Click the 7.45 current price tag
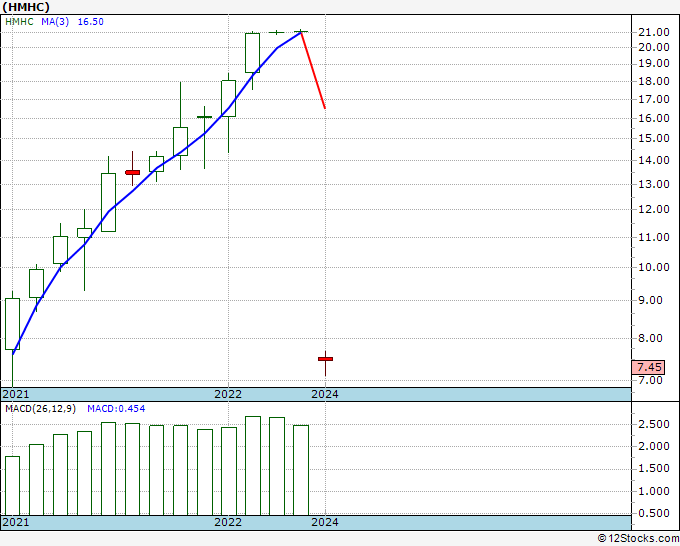 (x=648, y=367)
